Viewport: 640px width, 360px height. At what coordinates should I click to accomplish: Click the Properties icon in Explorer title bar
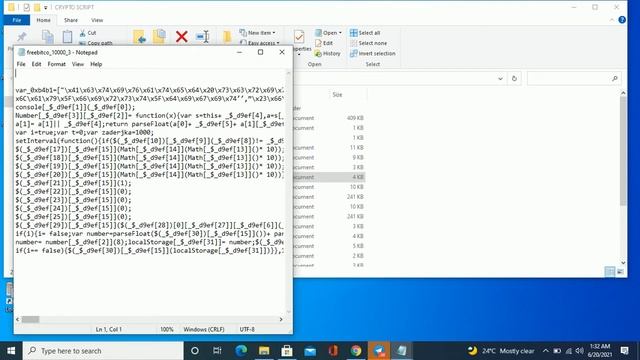[27, 7]
